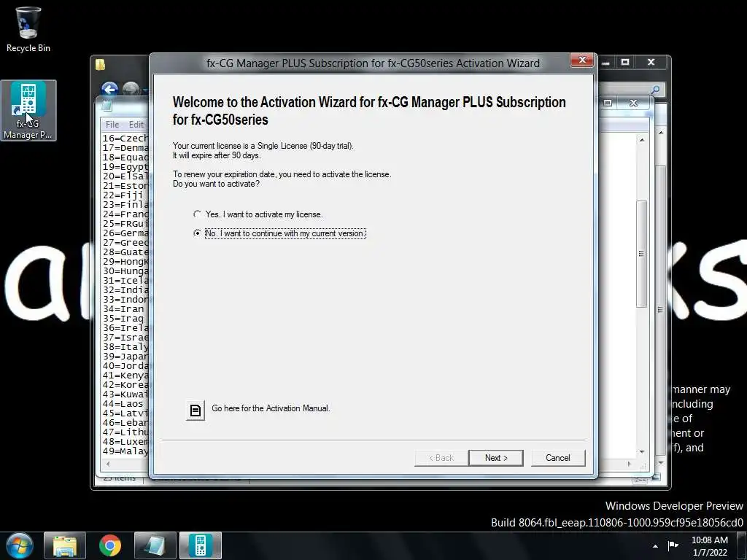Click search icon in Explorer window

656,90
